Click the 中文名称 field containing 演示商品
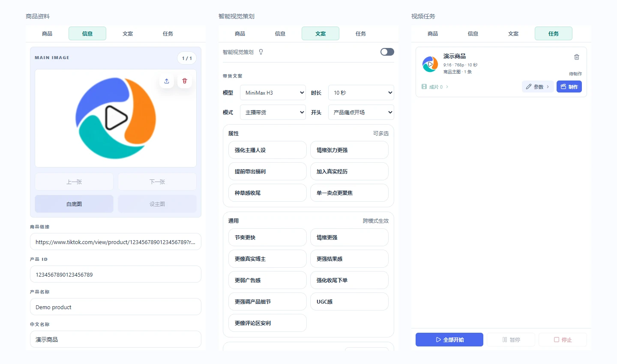Viewport: 617px width, 364px height. (116, 339)
